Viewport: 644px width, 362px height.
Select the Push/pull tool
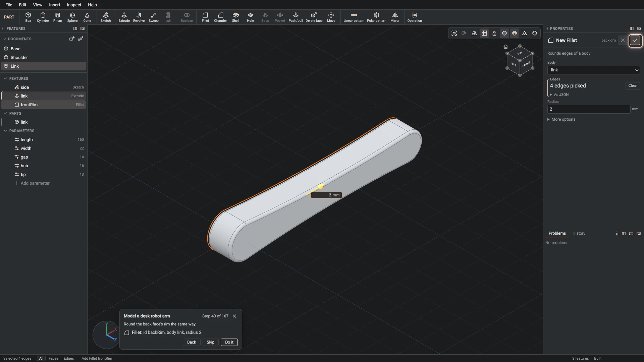pyautogui.click(x=296, y=17)
